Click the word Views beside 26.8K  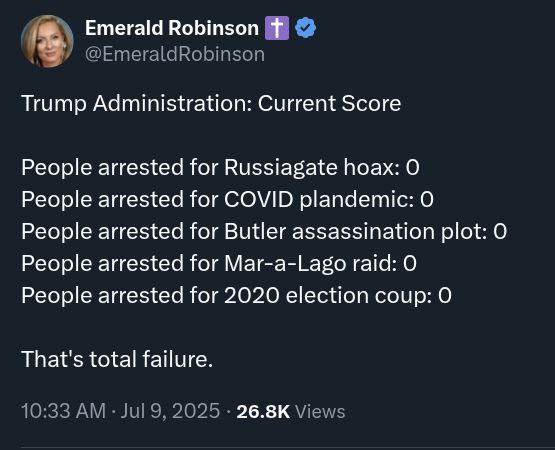(x=320, y=411)
